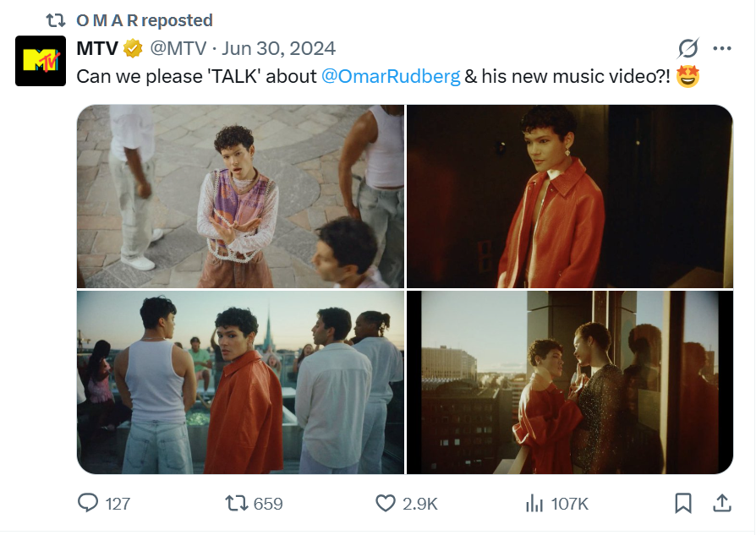756x535 pixels.
Task: Open the photo with the purple vest
Action: tap(240, 196)
